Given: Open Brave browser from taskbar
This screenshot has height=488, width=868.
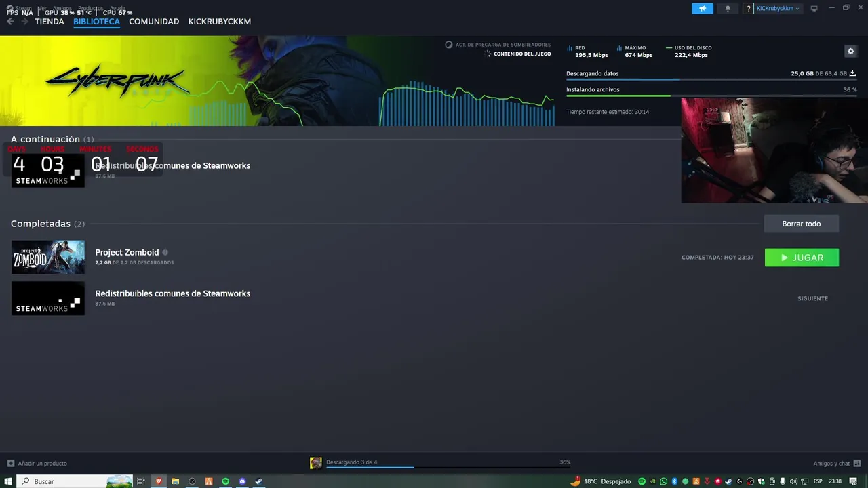Looking at the screenshot, I should point(159,481).
